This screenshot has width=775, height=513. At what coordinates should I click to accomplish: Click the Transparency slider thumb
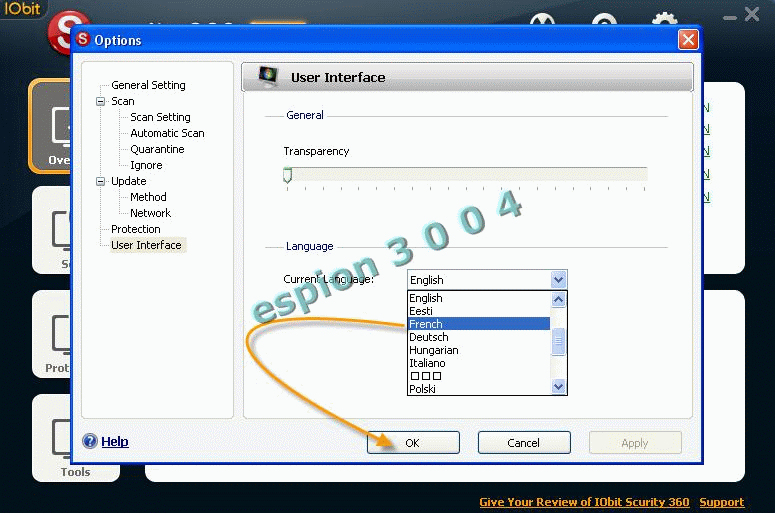[x=287, y=175]
